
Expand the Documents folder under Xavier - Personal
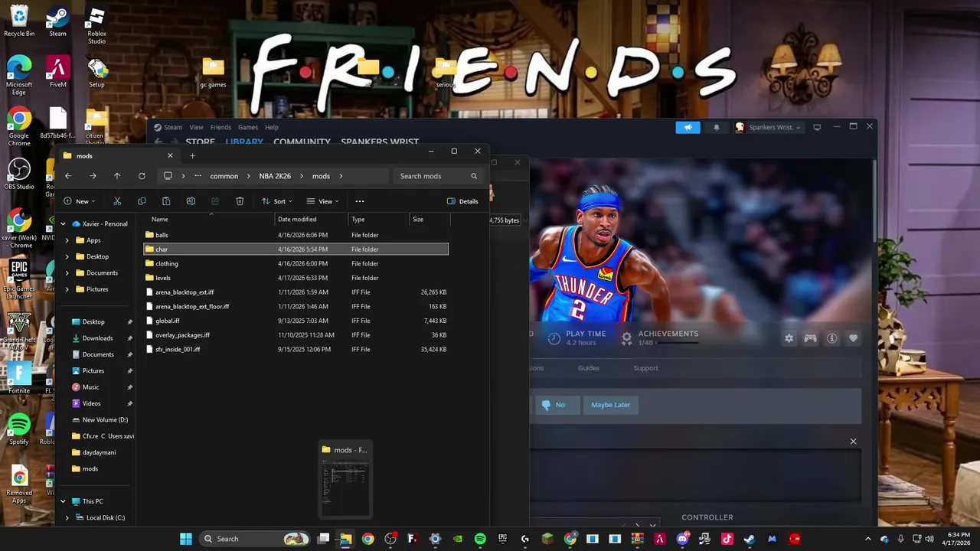(x=67, y=273)
